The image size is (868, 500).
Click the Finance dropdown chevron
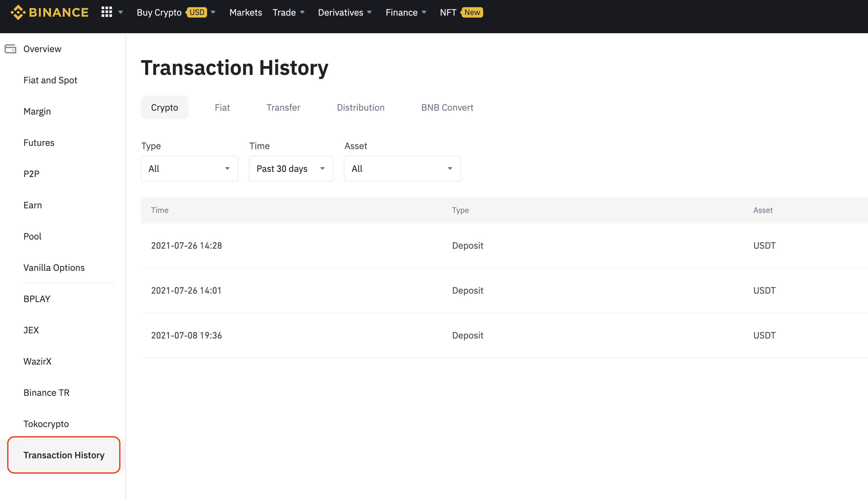point(424,12)
